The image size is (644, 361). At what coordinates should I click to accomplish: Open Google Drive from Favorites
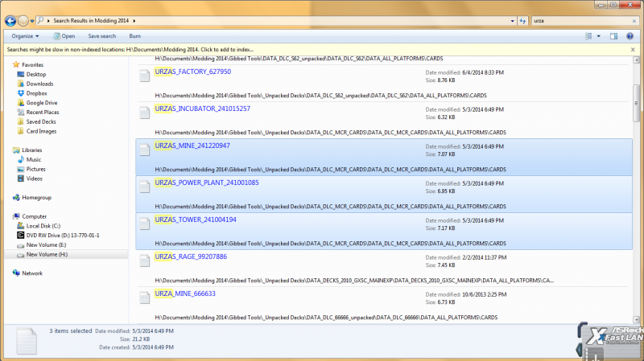[42, 103]
